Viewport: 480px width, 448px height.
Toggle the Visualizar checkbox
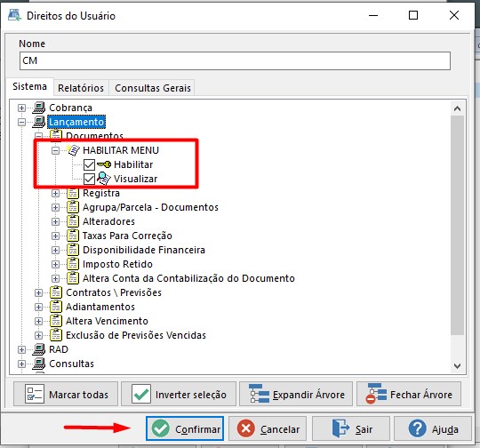[89, 179]
